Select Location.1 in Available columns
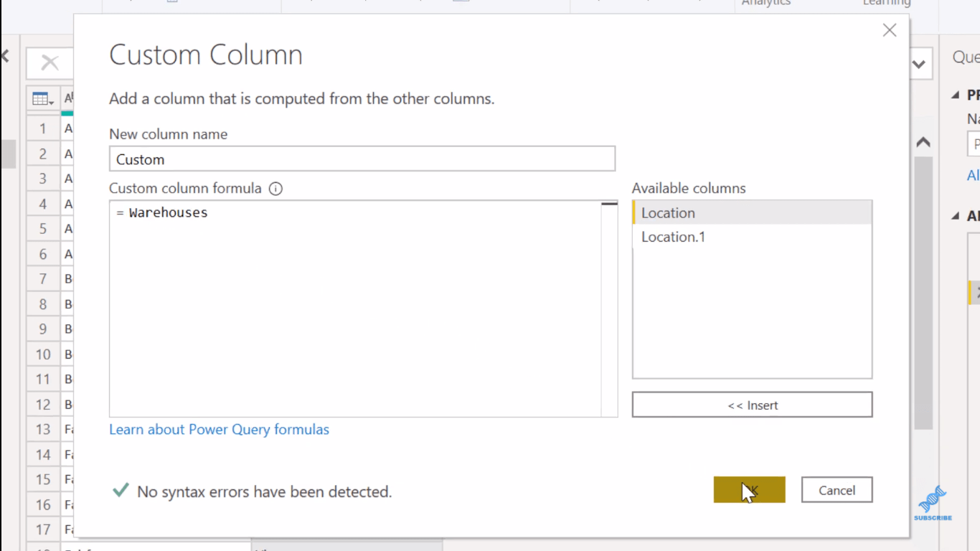 coord(752,237)
